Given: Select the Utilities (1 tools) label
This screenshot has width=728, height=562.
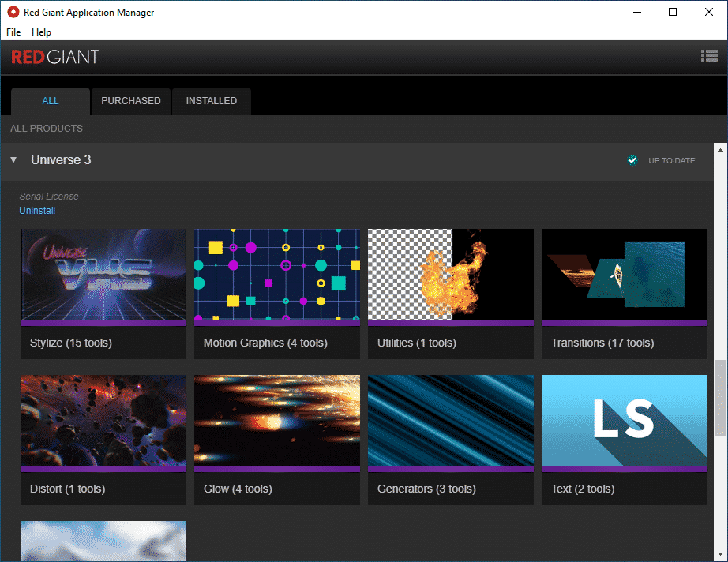Looking at the screenshot, I should pos(417,343).
